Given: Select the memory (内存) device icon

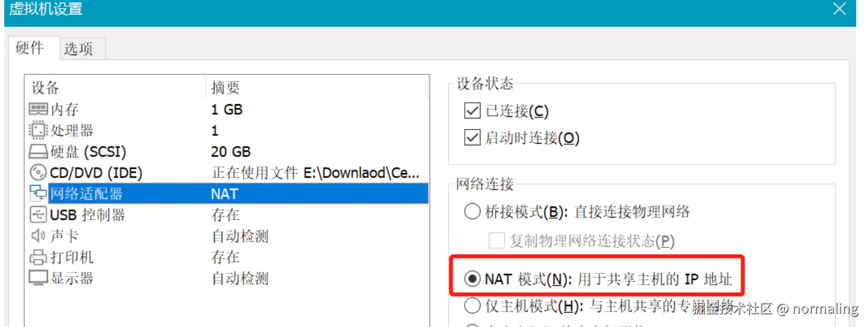Looking at the screenshot, I should [x=38, y=109].
